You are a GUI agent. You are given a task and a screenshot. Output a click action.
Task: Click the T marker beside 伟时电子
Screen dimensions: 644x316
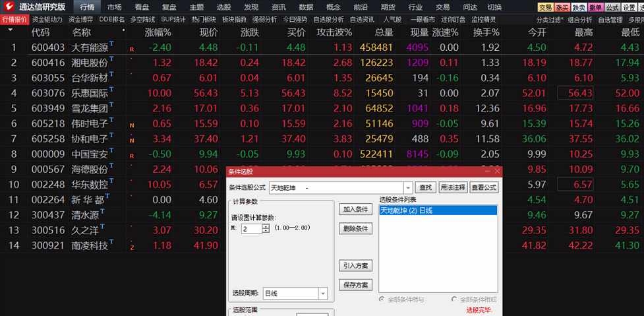click(111, 120)
